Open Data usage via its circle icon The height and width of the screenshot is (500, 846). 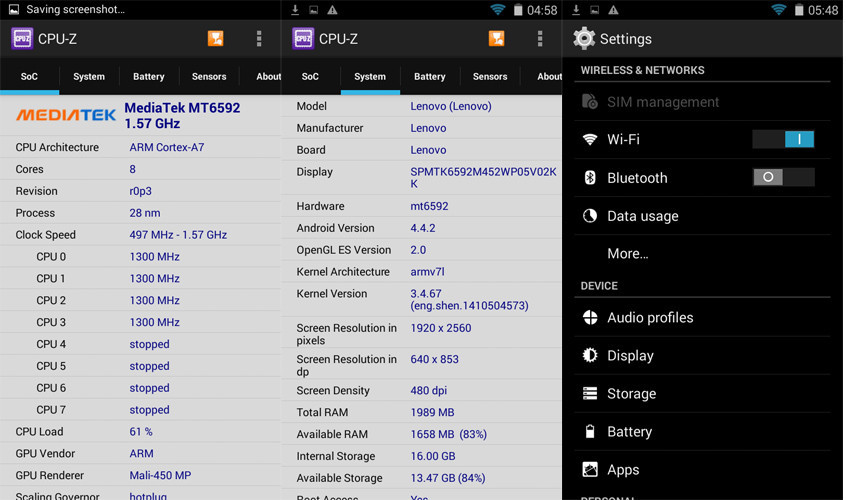point(590,216)
